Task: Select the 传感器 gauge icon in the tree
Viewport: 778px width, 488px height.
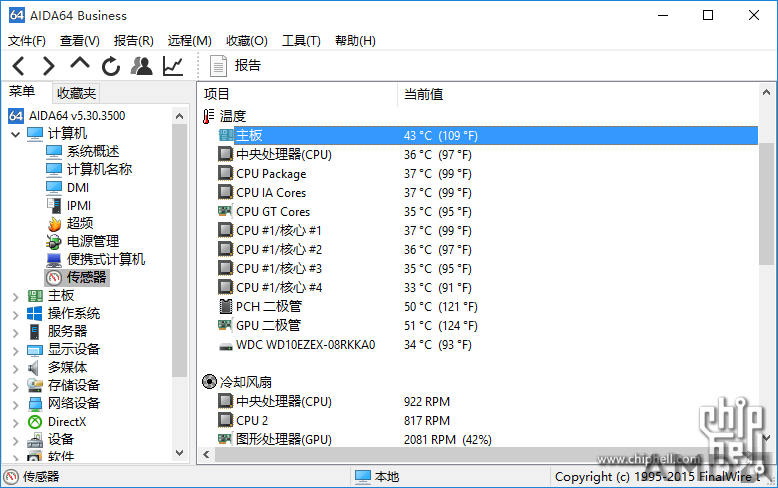Action: [x=54, y=277]
